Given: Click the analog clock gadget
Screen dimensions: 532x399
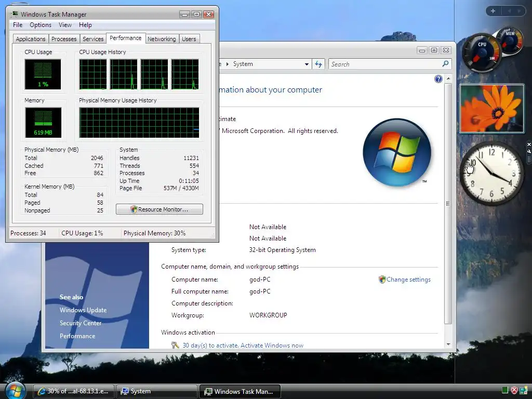Looking at the screenshot, I should [491, 174].
